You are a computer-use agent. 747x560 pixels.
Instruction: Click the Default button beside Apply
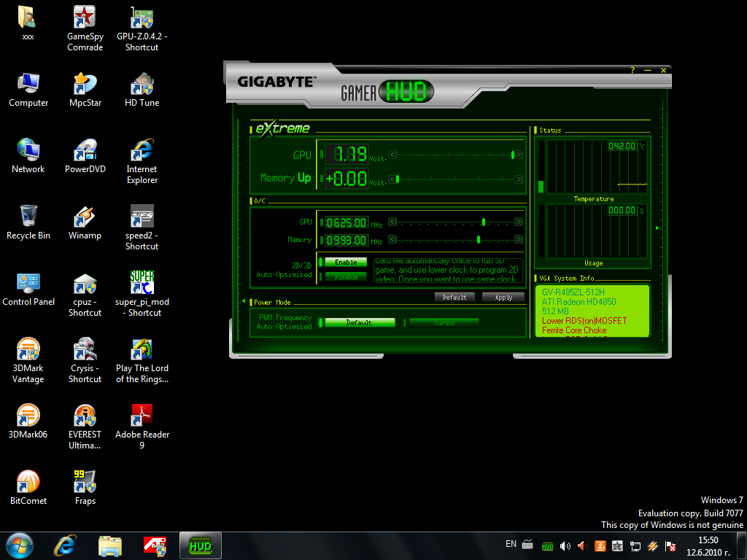[x=454, y=297]
